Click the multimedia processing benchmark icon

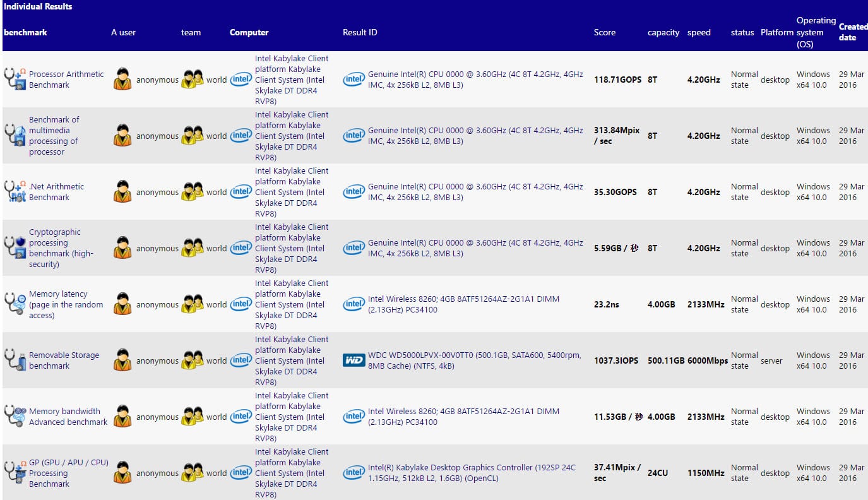point(15,136)
